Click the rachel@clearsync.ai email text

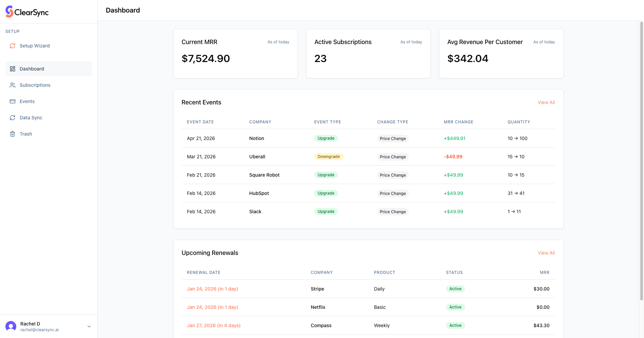tap(39, 330)
